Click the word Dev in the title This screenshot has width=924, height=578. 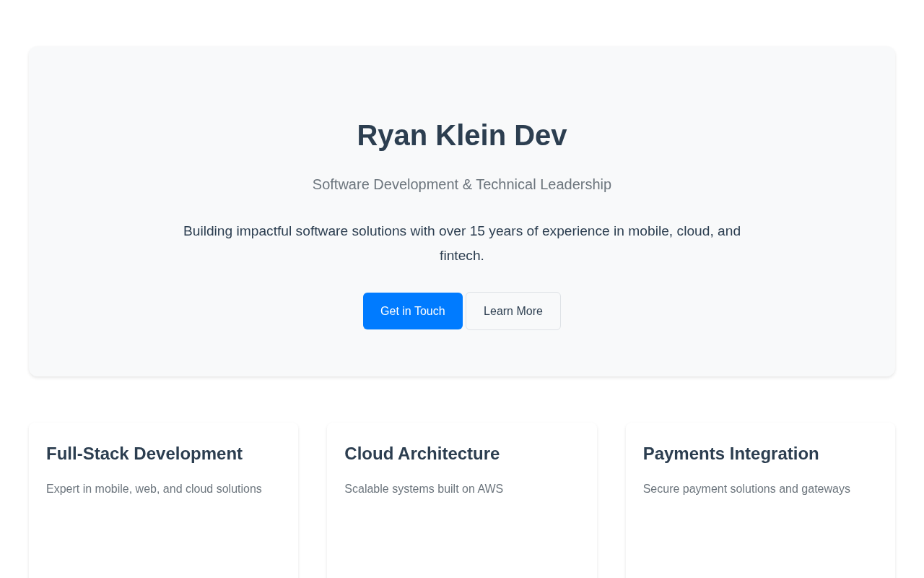coord(541,135)
